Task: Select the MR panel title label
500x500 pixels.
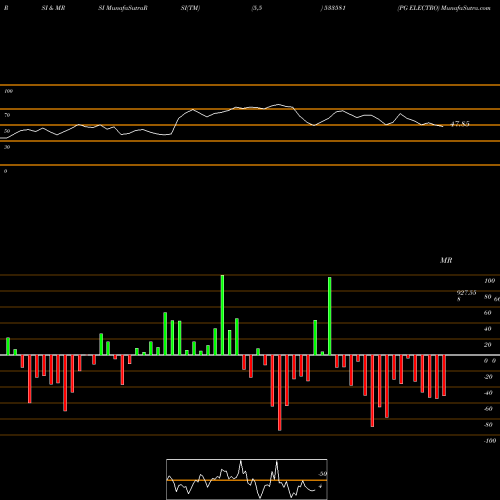Action: pyautogui.click(x=446, y=260)
